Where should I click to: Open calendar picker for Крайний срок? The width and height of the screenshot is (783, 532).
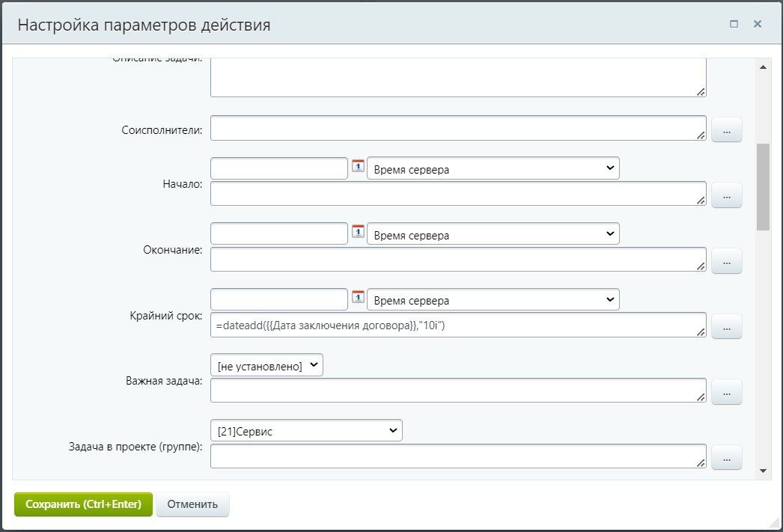tap(358, 298)
